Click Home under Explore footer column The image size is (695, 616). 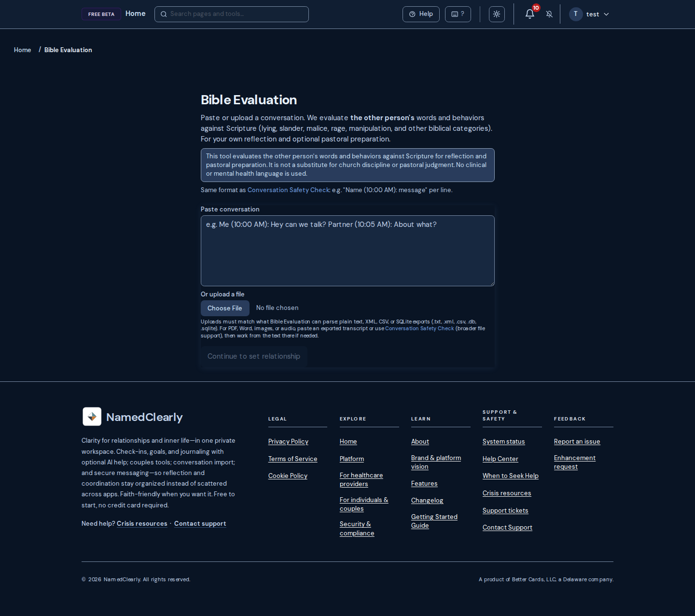(348, 441)
